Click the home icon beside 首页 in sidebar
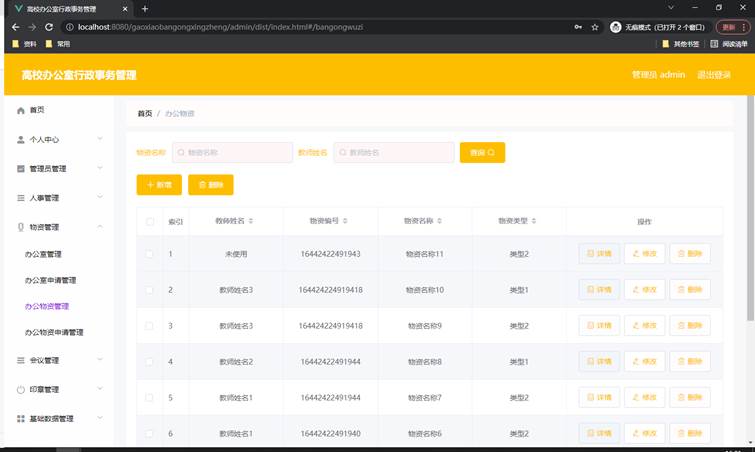The height and width of the screenshot is (452, 755). click(x=21, y=110)
